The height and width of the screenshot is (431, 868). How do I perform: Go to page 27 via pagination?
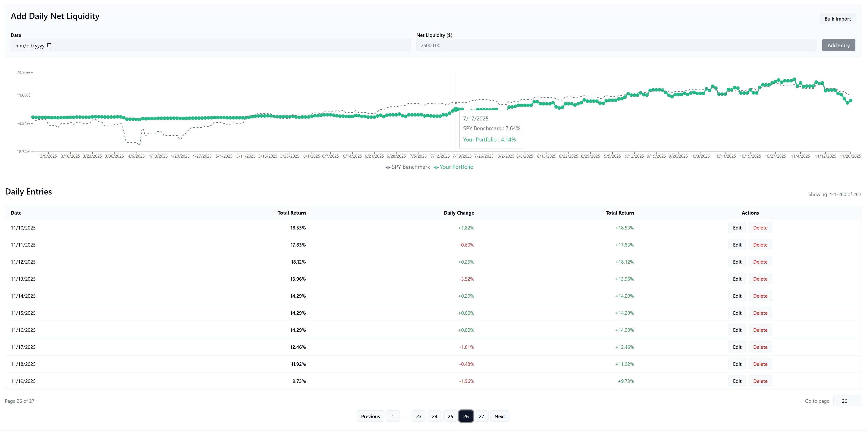point(481,416)
